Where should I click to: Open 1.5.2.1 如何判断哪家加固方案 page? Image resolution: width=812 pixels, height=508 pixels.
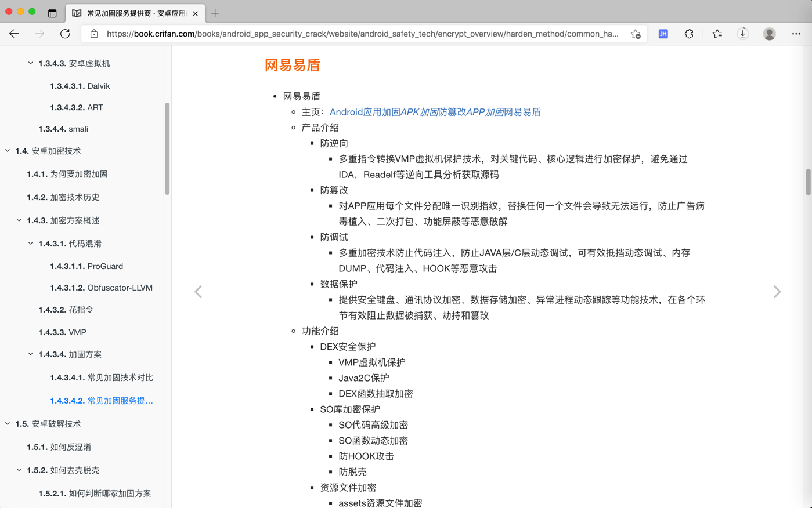point(95,494)
